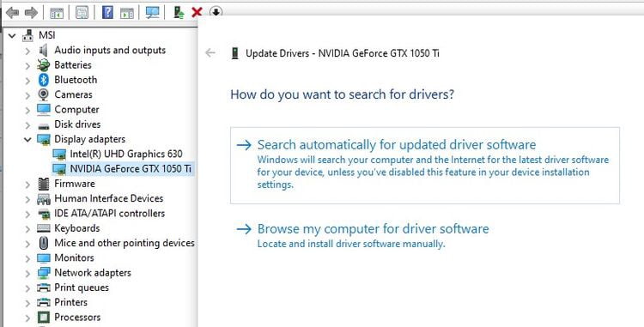The width and height of the screenshot is (644, 327).
Task: Select the Processors label
Action: click(77, 318)
